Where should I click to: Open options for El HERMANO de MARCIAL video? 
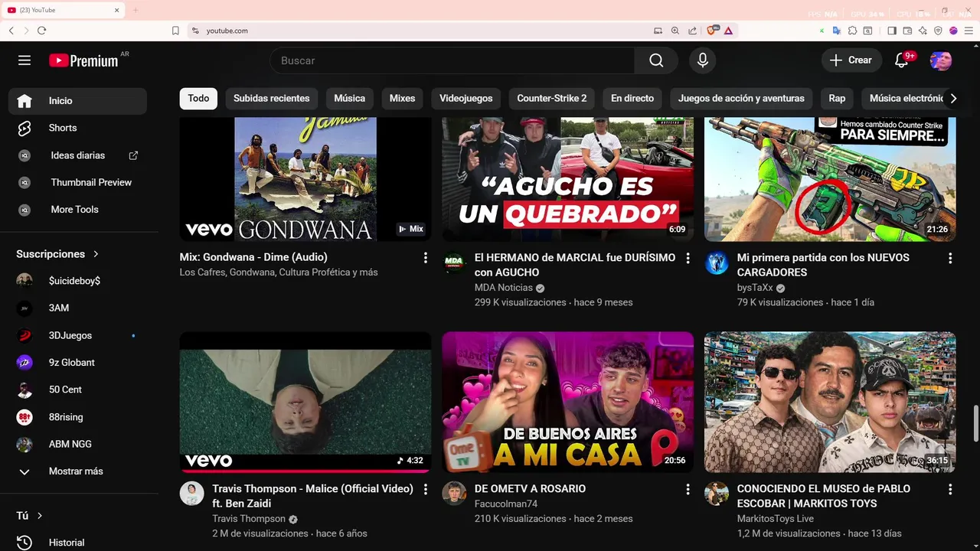(688, 258)
